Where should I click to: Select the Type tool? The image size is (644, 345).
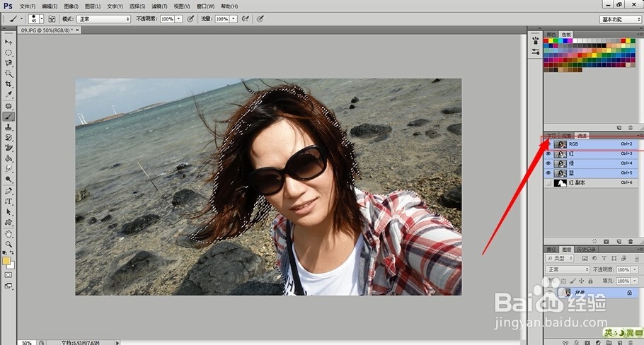(x=8, y=201)
